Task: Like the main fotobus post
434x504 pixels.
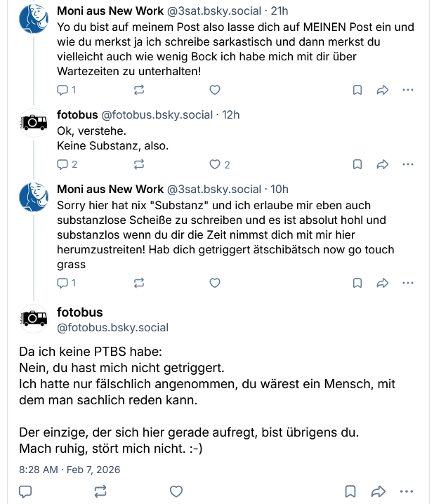Action: click(x=177, y=491)
